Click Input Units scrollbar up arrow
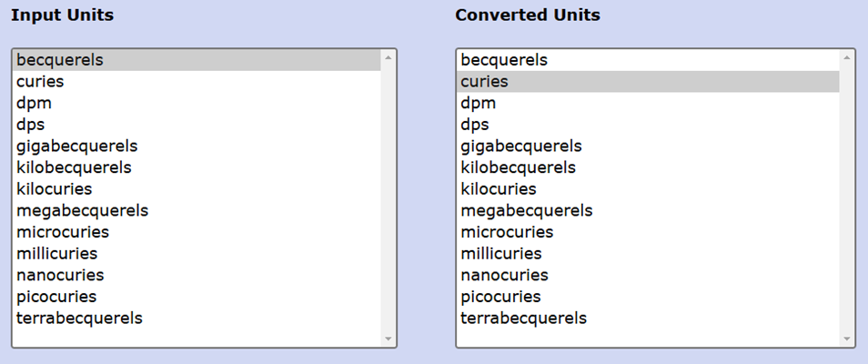Viewport: 868px width, 364px height. pyautogui.click(x=389, y=58)
